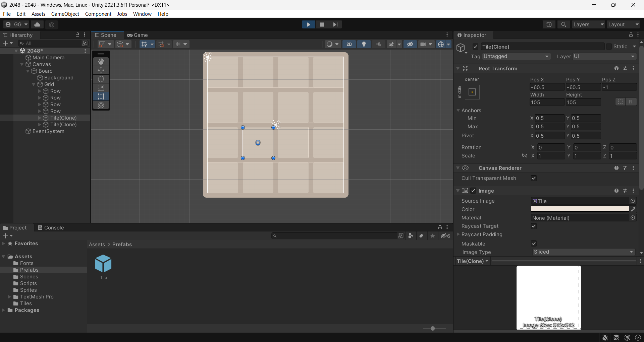Open the GameObject menu
Viewport: 644px width, 342px height.
click(65, 14)
